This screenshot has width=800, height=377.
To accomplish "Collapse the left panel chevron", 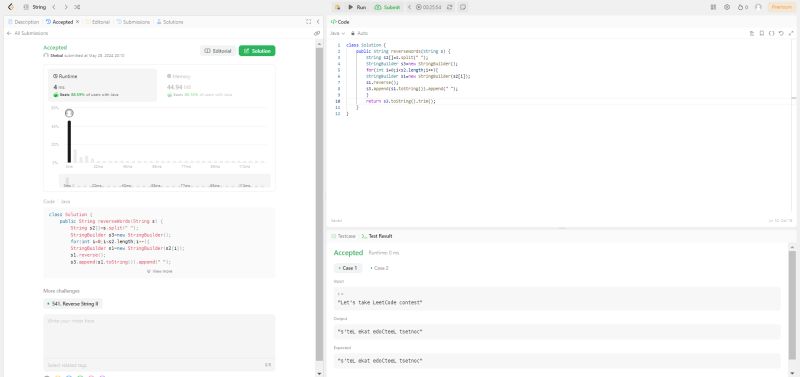I will [318, 22].
